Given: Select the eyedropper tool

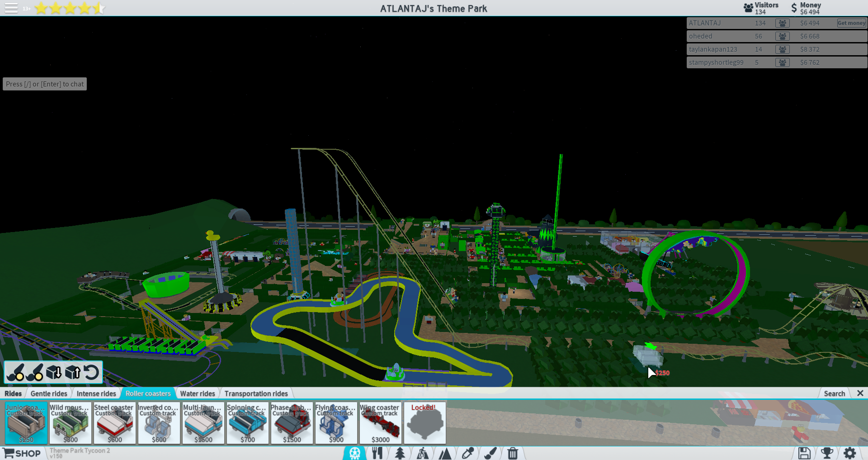Looking at the screenshot, I should [x=467, y=453].
